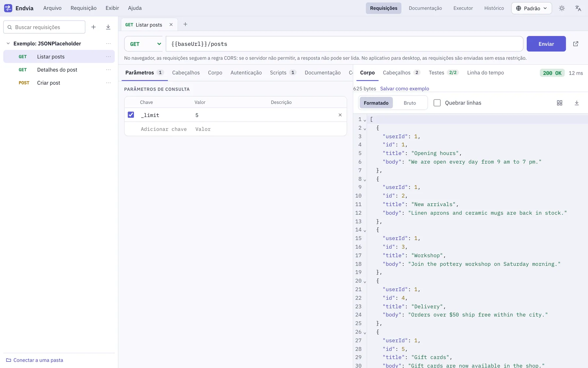Open the language translation icon
588x368 pixels.
578,8
